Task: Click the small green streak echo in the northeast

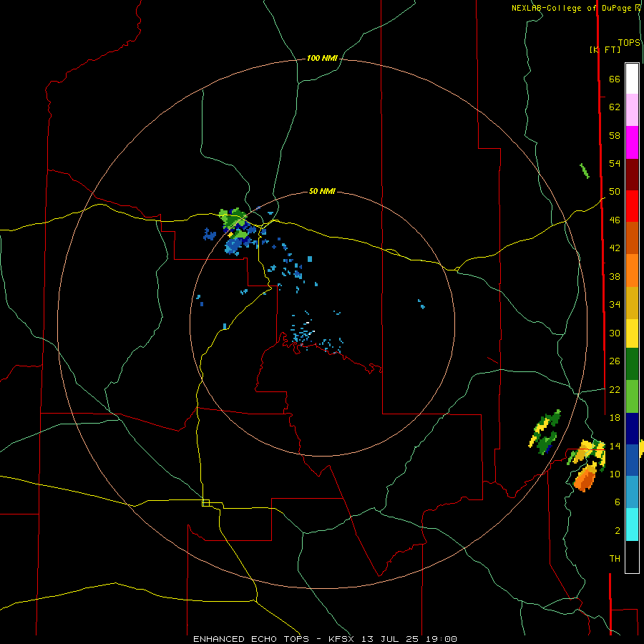Action: 585,171
